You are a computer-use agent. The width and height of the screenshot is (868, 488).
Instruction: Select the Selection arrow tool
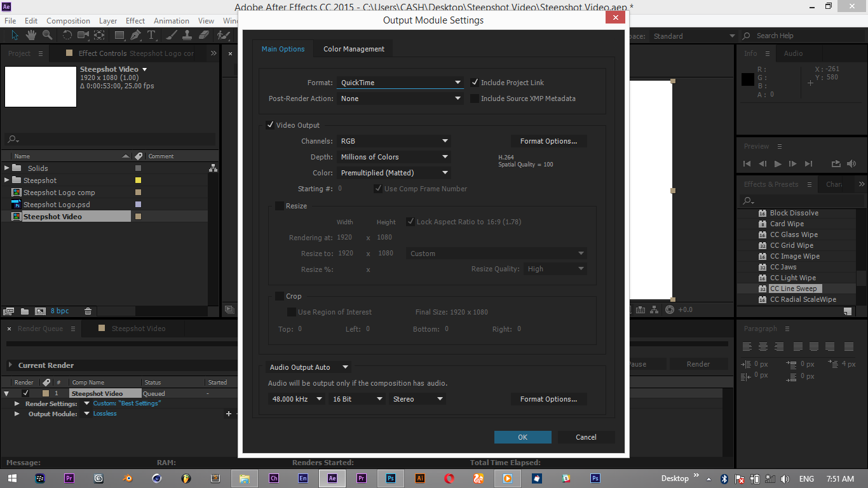tap(15, 35)
